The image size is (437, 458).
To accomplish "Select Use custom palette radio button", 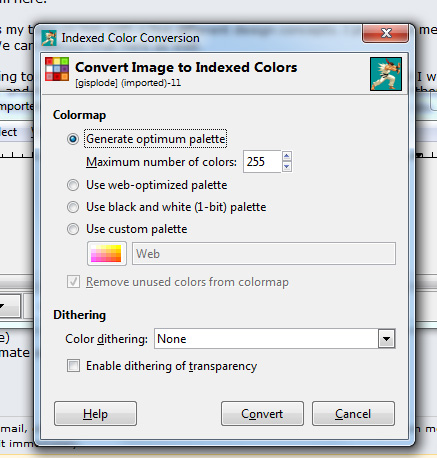I will [x=73, y=229].
